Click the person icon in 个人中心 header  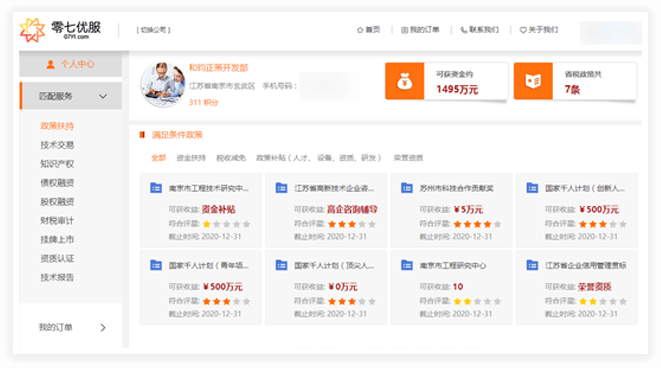[x=51, y=64]
